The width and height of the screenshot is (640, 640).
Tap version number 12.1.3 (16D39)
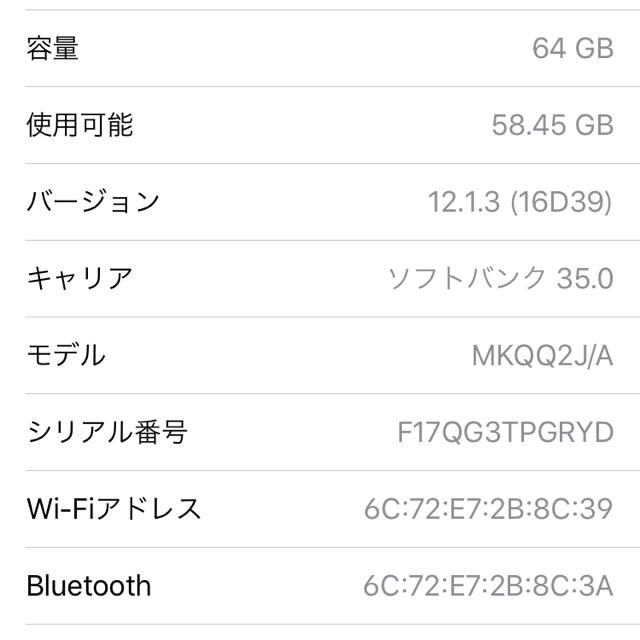(520, 202)
